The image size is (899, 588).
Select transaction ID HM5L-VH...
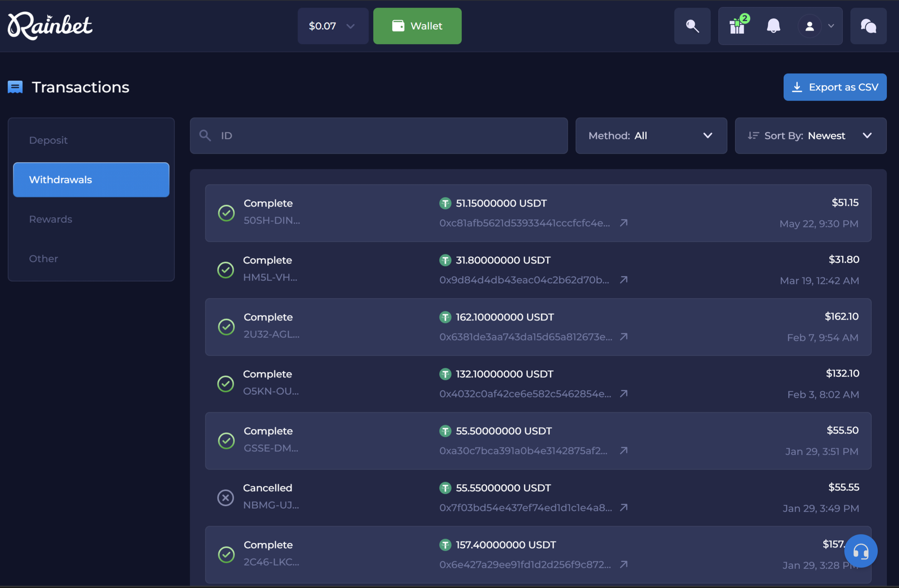pyautogui.click(x=270, y=277)
